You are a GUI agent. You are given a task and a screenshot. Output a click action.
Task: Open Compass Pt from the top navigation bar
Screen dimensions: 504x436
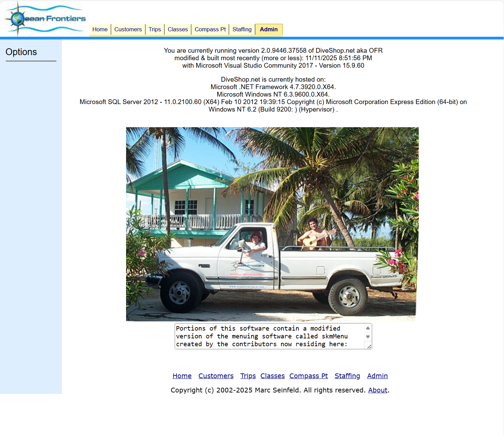tap(210, 29)
